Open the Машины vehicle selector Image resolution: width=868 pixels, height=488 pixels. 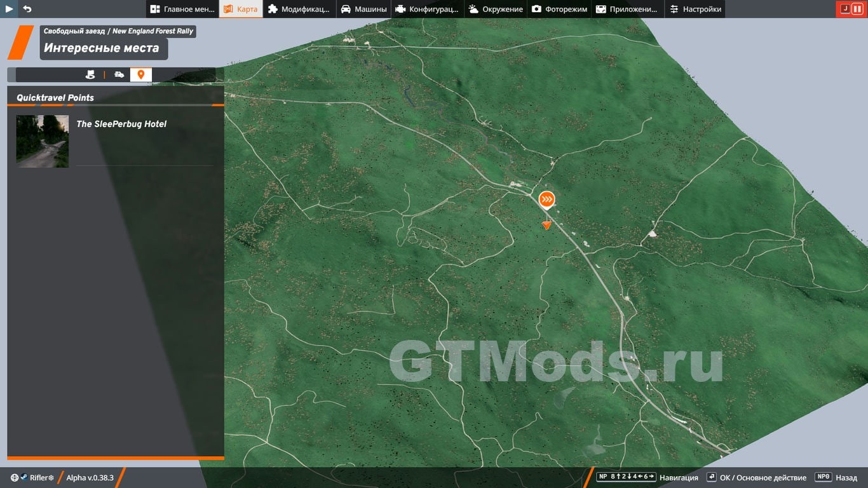363,9
